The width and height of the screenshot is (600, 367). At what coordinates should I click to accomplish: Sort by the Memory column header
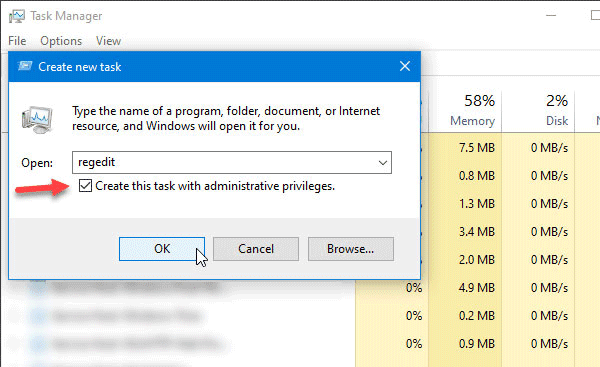click(x=465, y=111)
